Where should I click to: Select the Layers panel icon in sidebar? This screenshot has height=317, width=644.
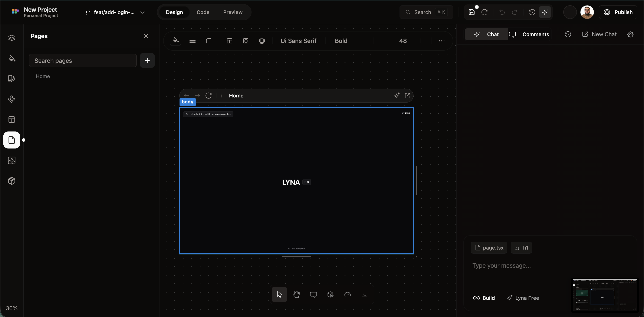(x=12, y=38)
